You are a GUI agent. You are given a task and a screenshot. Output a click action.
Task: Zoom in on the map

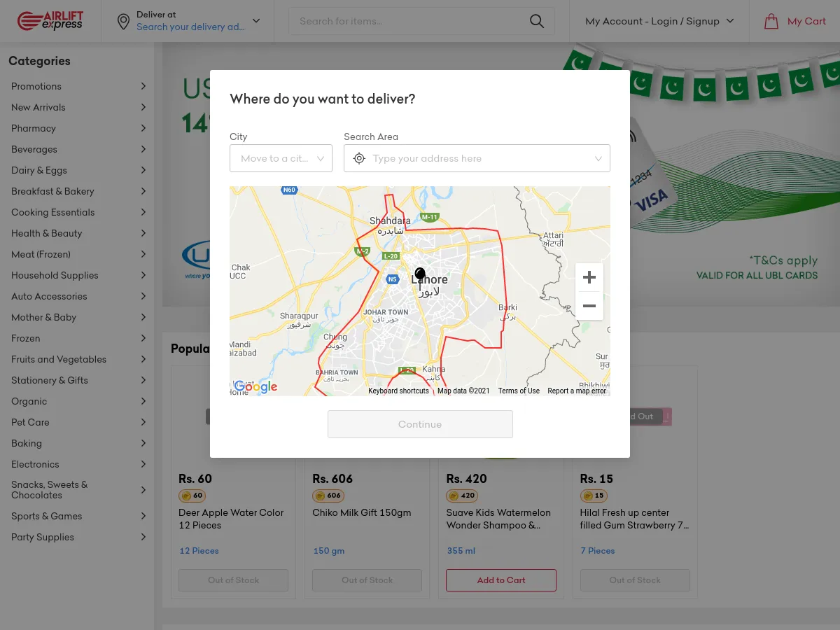coord(589,277)
